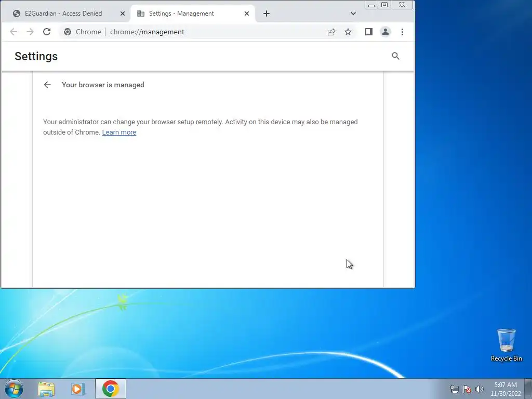Viewport: 532px width, 399px height.
Task: Toggle the side panel
Action: tap(369, 32)
